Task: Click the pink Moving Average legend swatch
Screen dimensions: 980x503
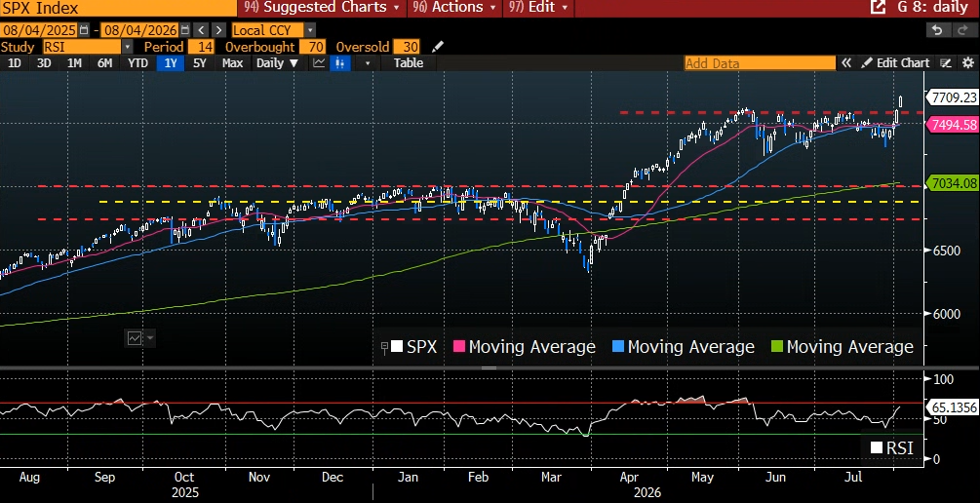Action: (458, 347)
